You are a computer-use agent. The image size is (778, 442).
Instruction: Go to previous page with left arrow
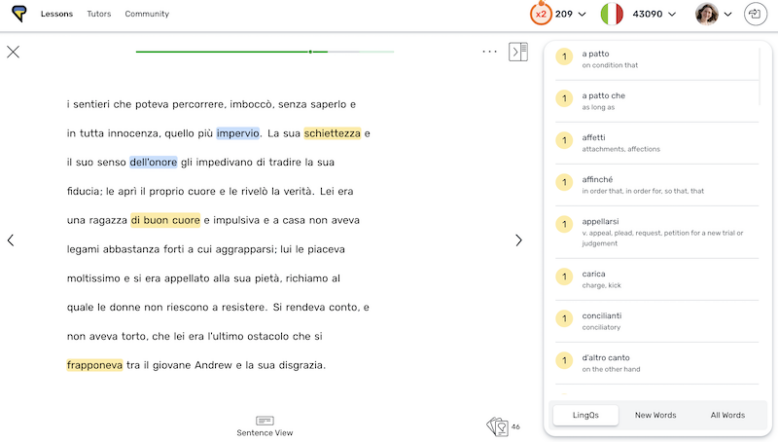[11, 240]
